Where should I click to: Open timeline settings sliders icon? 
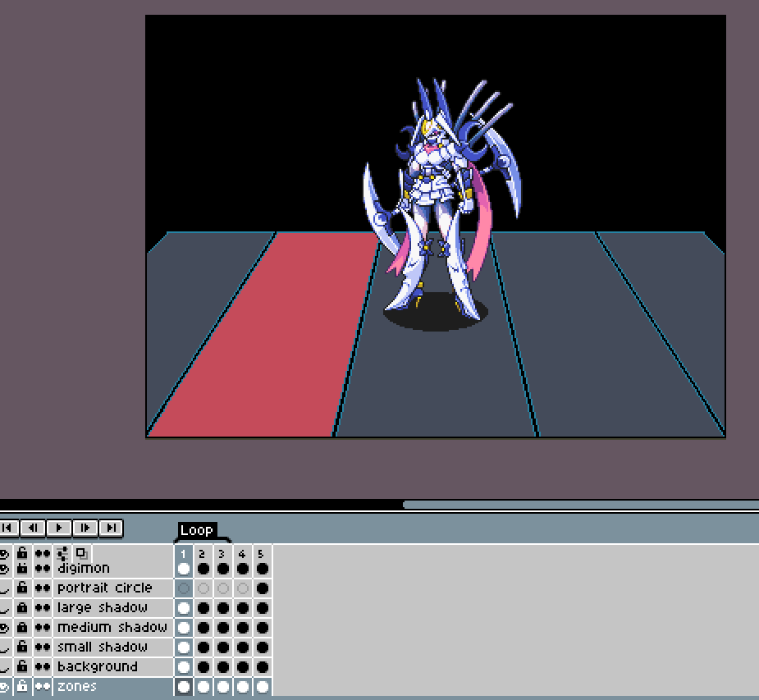(x=62, y=553)
